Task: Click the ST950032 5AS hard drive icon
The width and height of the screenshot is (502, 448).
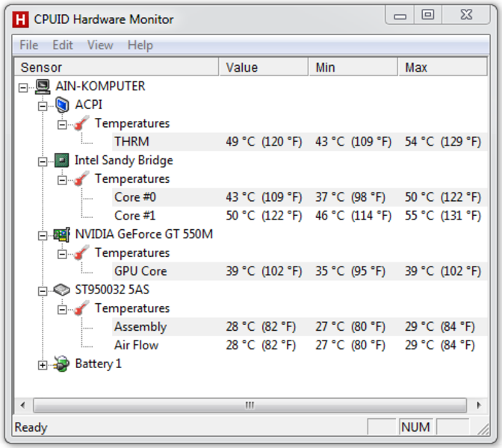Action: click(62, 290)
